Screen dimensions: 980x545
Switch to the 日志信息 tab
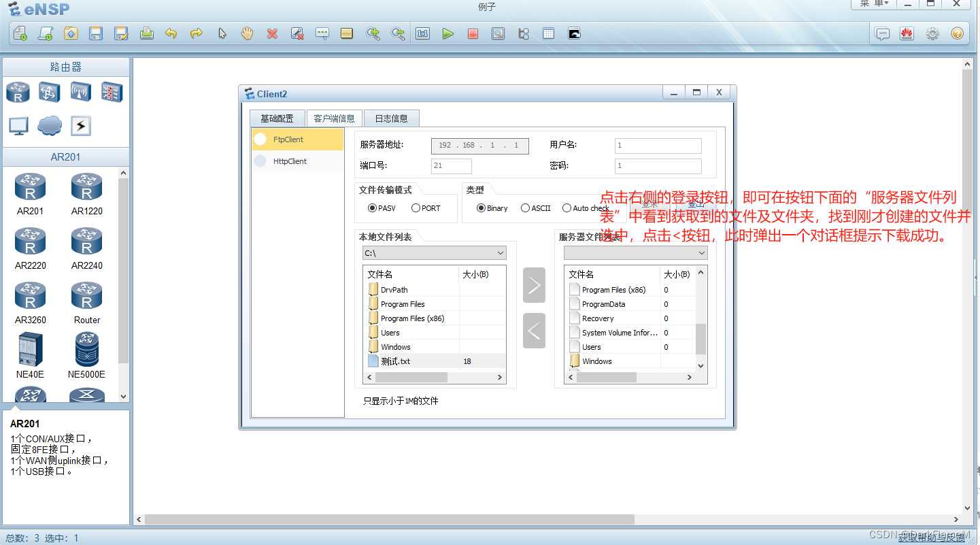tap(392, 118)
